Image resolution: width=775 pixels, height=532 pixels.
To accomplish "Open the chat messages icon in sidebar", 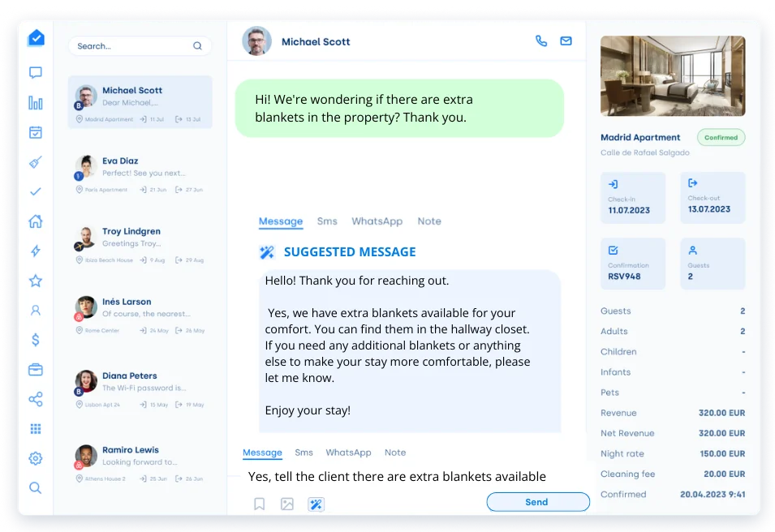I will (x=36, y=73).
